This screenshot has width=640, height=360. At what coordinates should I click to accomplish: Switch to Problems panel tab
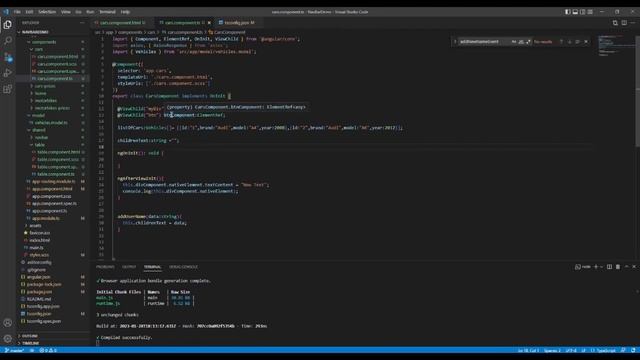tap(105, 267)
